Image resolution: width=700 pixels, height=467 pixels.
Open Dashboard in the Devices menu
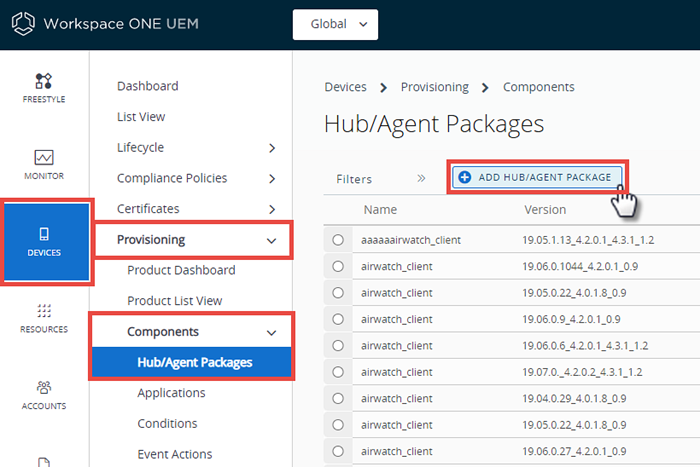coord(148,86)
